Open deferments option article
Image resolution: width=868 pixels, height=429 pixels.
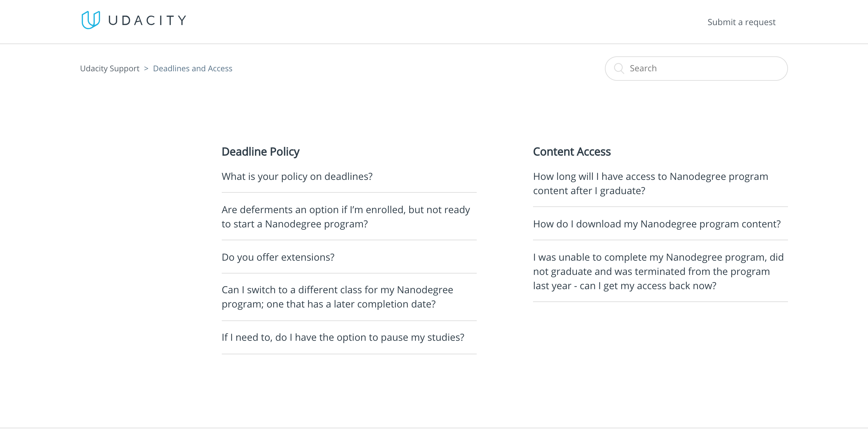346,217
